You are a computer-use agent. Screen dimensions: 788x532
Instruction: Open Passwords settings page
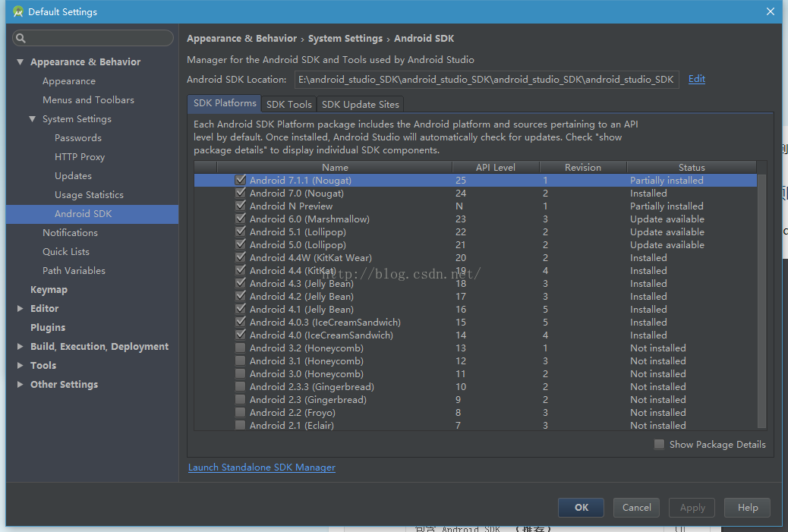coord(78,137)
